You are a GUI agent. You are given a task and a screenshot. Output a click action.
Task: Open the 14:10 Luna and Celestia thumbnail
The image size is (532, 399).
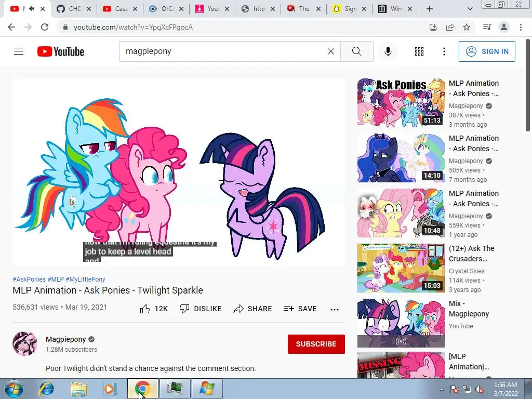(x=401, y=157)
